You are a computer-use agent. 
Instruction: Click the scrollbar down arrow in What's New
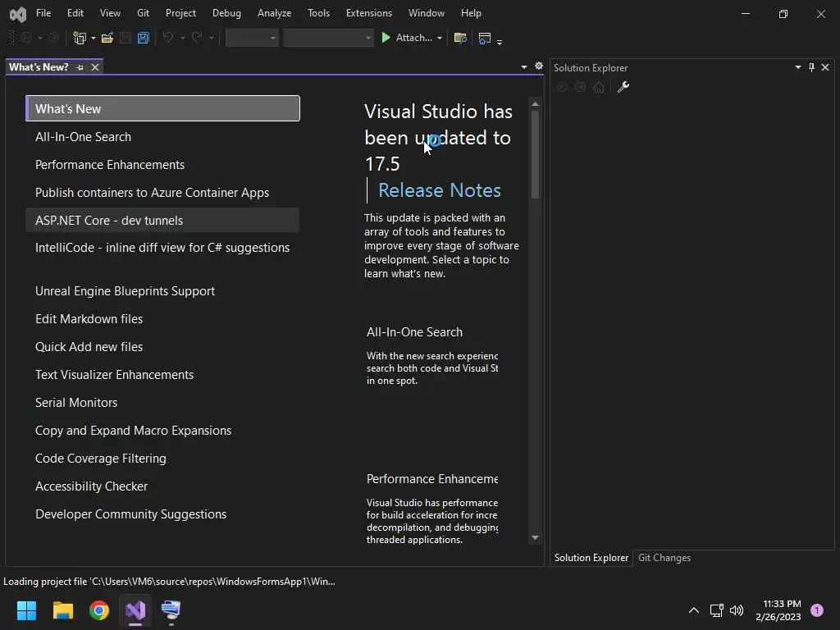tap(535, 538)
